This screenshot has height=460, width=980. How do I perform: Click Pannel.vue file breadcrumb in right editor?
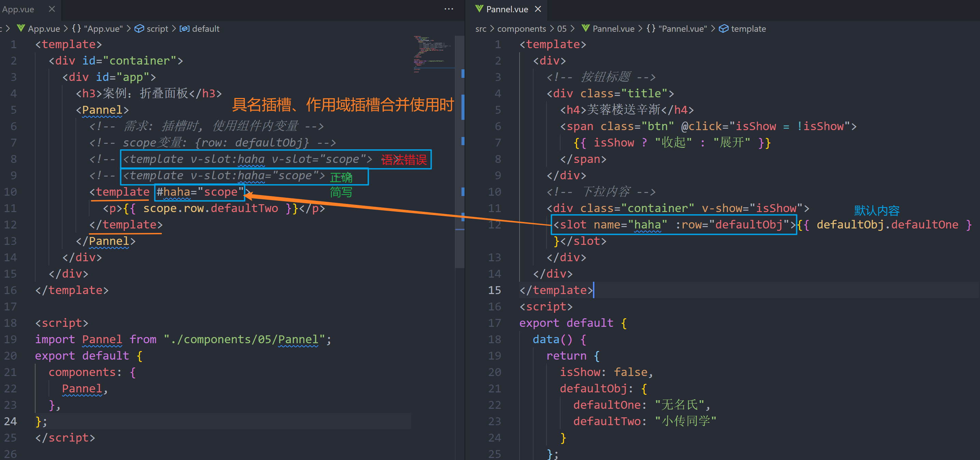pyautogui.click(x=613, y=29)
